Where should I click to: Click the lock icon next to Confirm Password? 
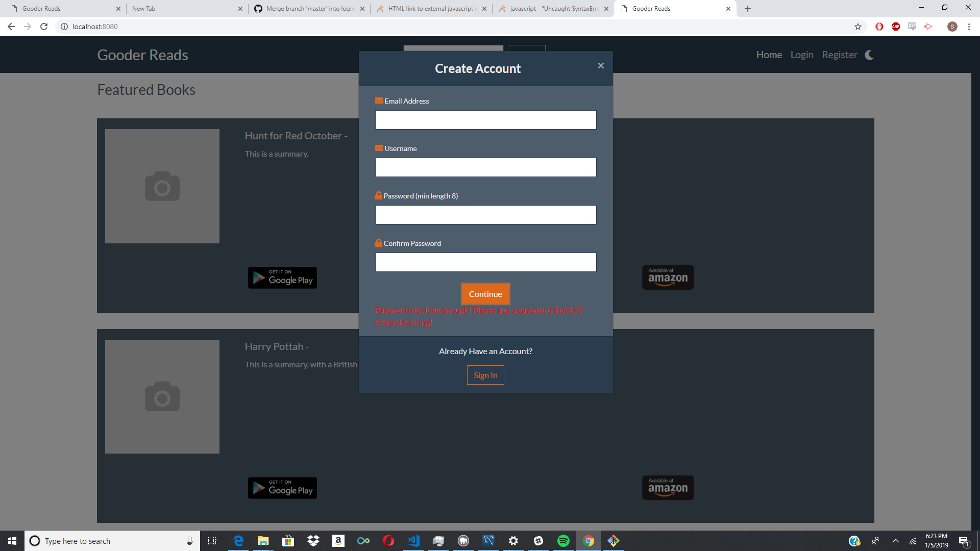pos(379,243)
